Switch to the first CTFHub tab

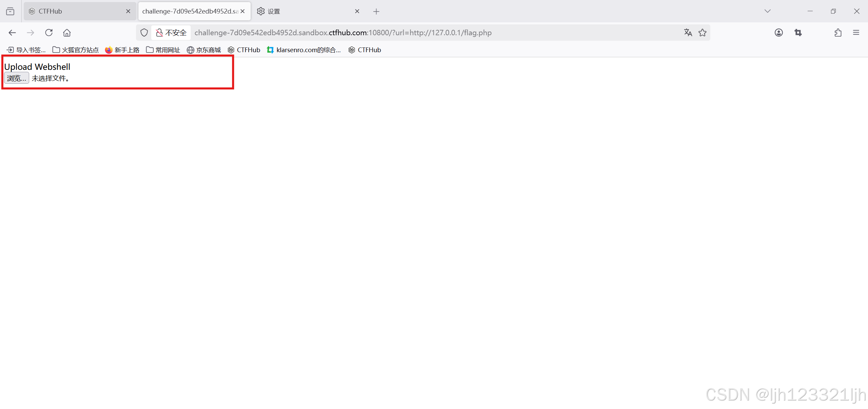[x=75, y=11]
